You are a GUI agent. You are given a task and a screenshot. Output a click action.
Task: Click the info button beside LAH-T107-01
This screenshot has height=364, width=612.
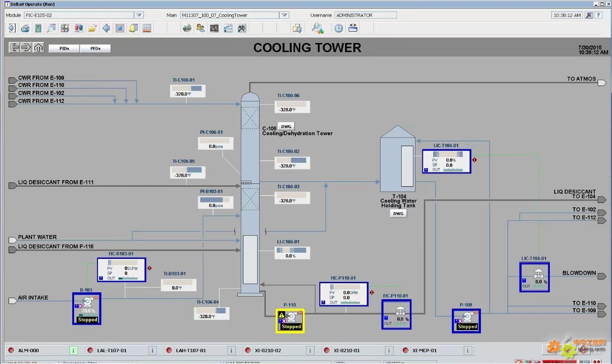pyautogui.click(x=231, y=350)
